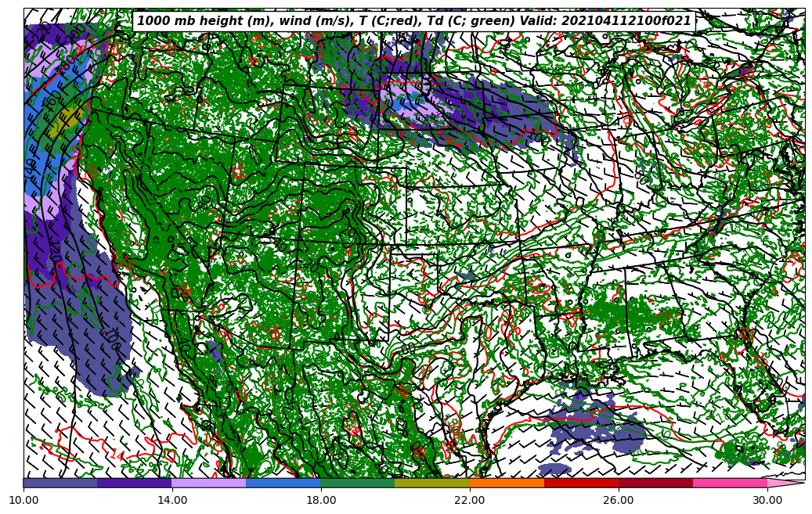
Task: Pick the bright red 24–26 colorbar segment
Action: [x=581, y=483]
